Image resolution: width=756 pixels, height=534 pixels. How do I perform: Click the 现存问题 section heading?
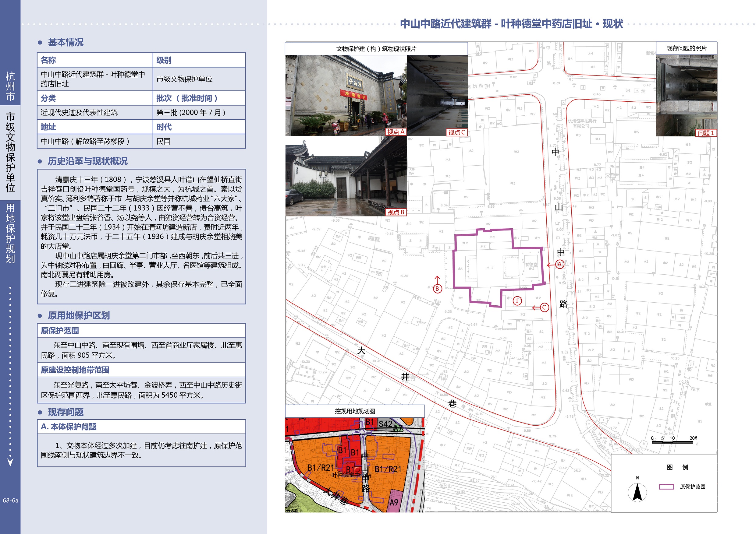tap(66, 412)
